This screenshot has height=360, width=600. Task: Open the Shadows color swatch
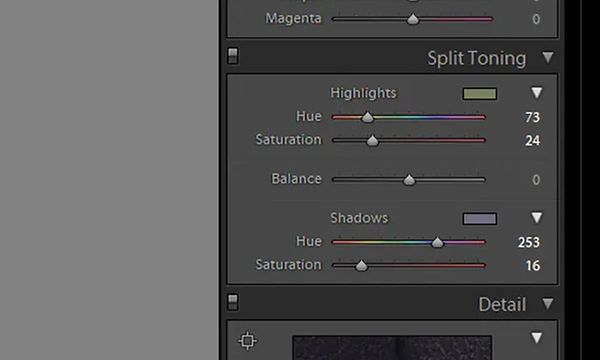(480, 219)
